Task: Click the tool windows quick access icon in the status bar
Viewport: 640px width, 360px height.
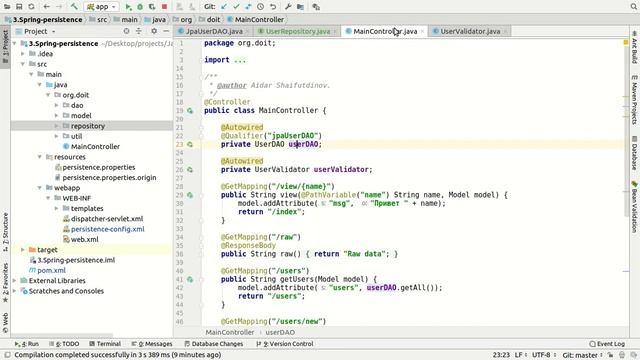Action: pyautogui.click(x=7, y=355)
